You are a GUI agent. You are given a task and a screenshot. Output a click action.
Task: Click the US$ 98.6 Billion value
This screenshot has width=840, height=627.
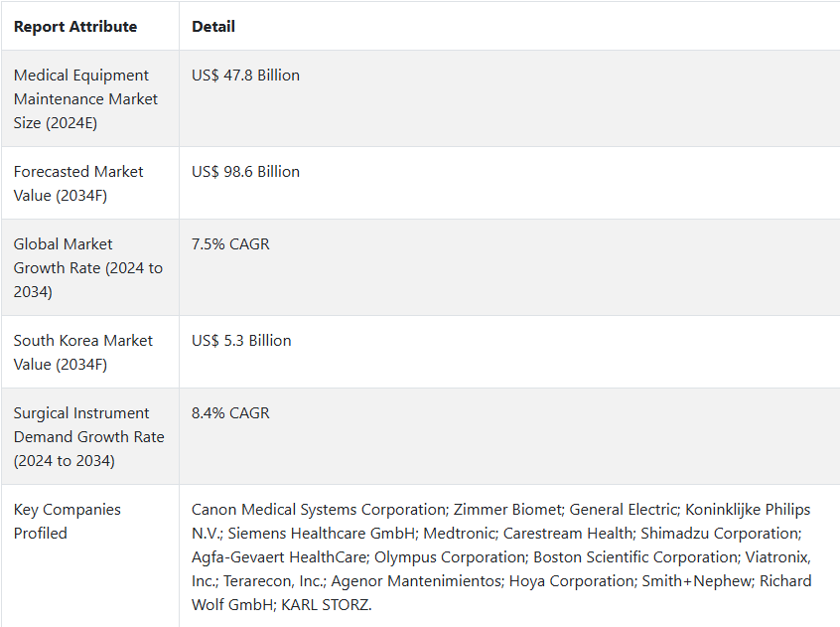coord(245,172)
